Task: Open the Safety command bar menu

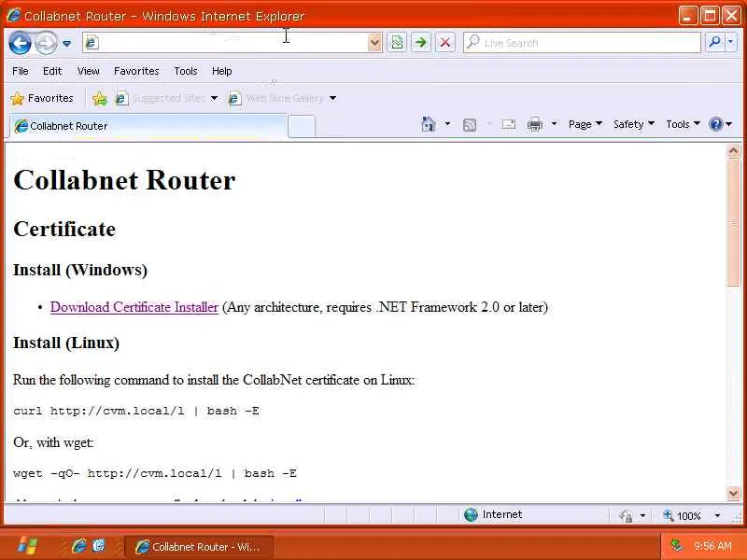Action: pyautogui.click(x=634, y=124)
